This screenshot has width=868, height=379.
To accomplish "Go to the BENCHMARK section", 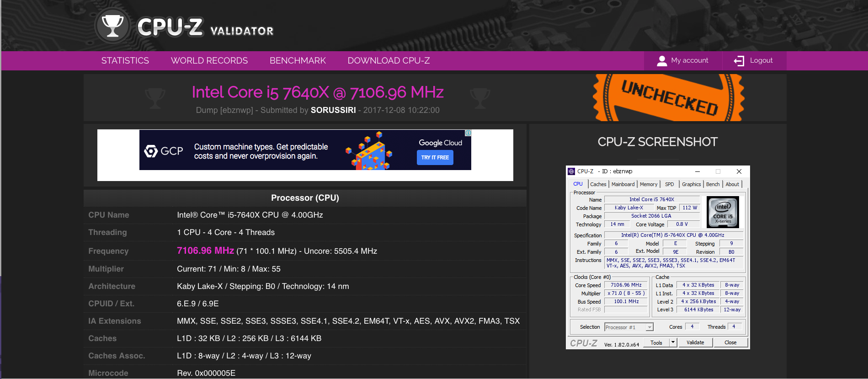I will tap(298, 61).
